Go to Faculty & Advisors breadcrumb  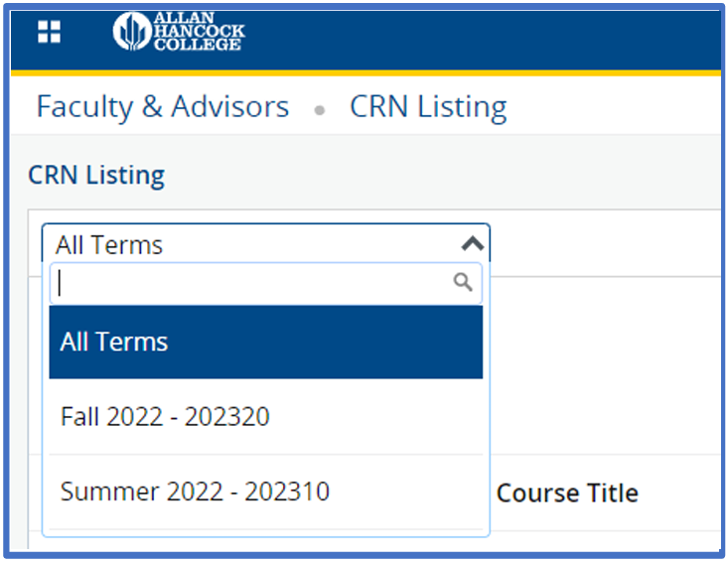pyautogui.click(x=163, y=107)
